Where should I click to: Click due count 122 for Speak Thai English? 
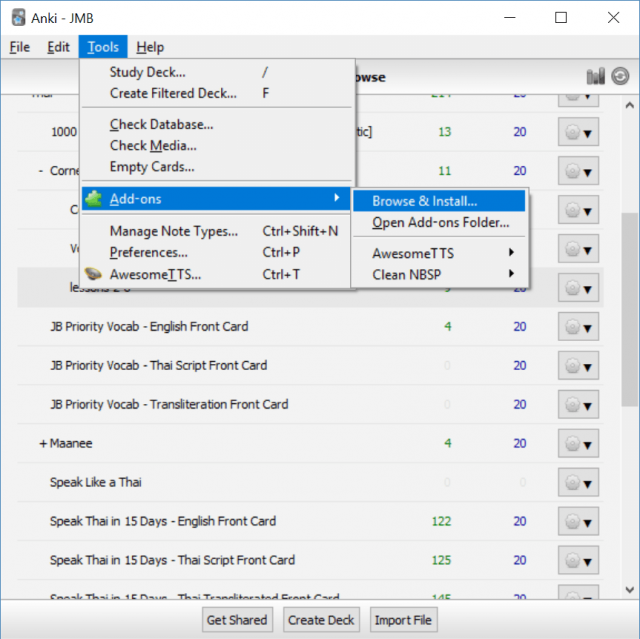click(x=441, y=521)
